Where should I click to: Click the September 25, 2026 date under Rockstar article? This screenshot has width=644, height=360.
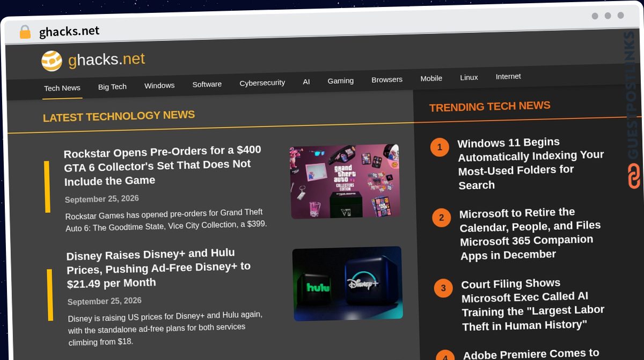click(102, 199)
